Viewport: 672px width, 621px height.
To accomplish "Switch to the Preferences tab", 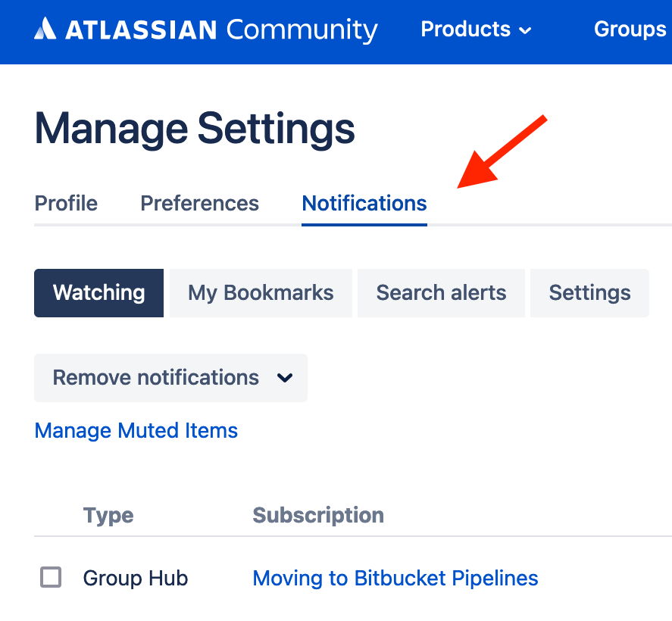I will pyautogui.click(x=200, y=204).
